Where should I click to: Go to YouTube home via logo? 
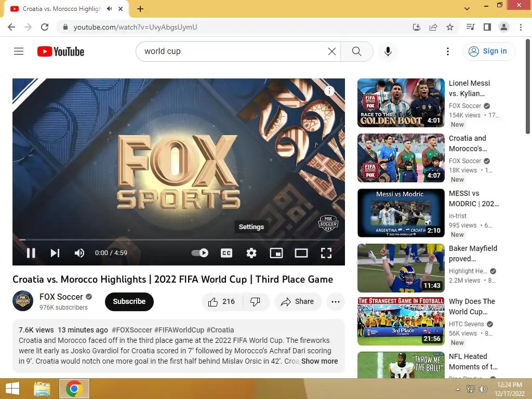click(61, 51)
